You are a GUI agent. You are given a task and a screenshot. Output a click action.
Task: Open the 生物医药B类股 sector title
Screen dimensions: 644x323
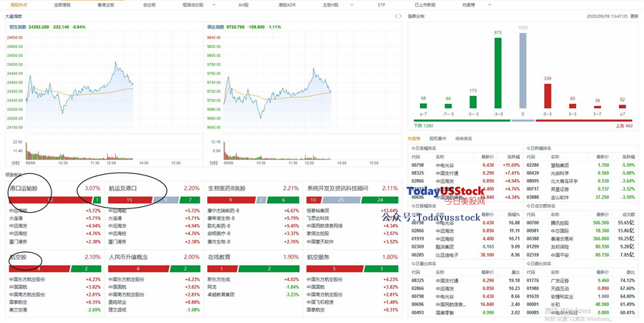[x=227, y=188]
